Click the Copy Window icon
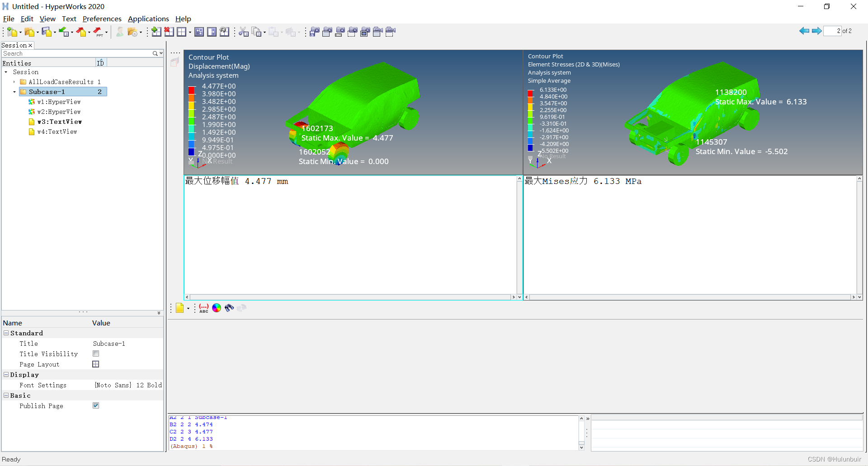 coord(256,32)
